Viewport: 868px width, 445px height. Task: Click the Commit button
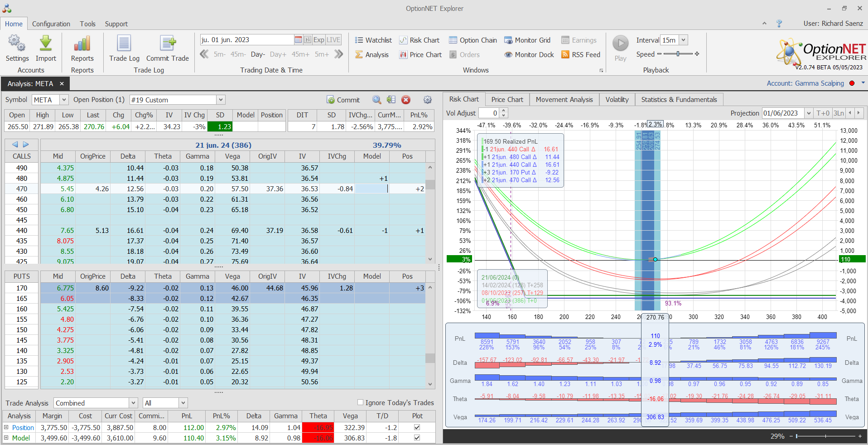click(x=343, y=100)
